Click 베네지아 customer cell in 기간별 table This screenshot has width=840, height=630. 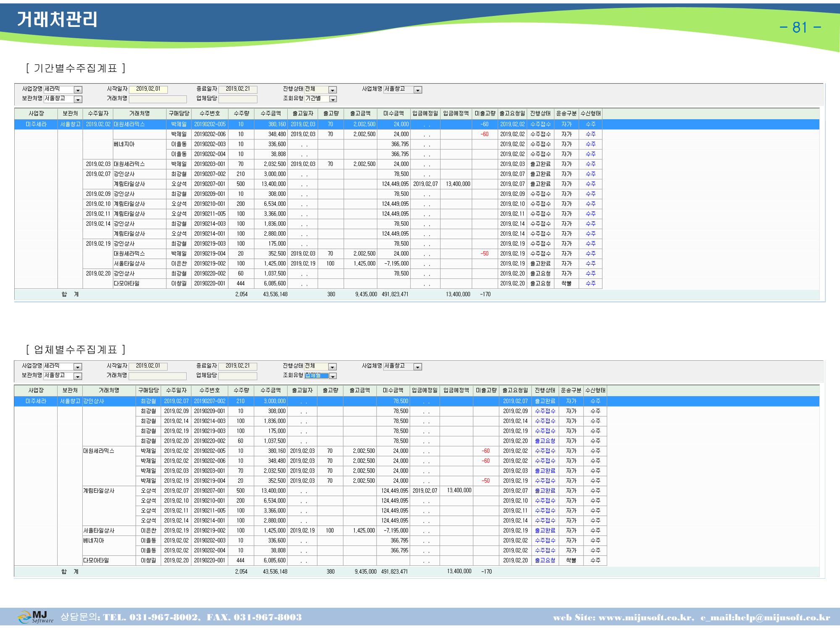click(x=140, y=144)
